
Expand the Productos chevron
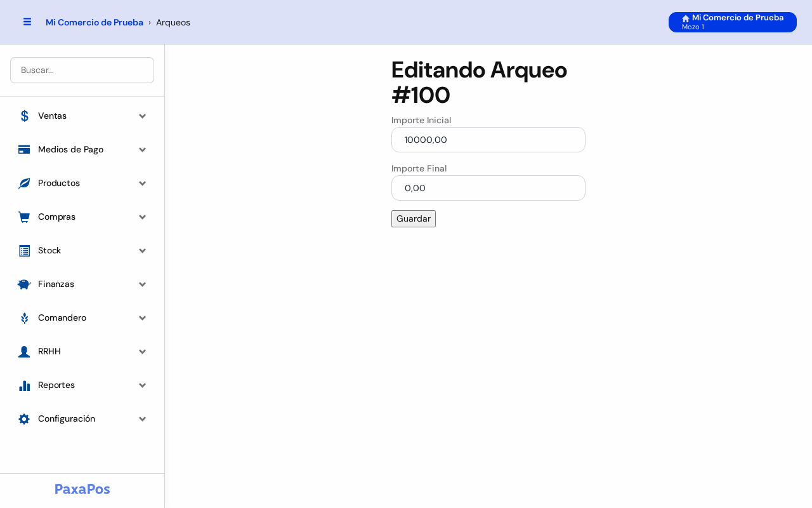pyautogui.click(x=143, y=183)
